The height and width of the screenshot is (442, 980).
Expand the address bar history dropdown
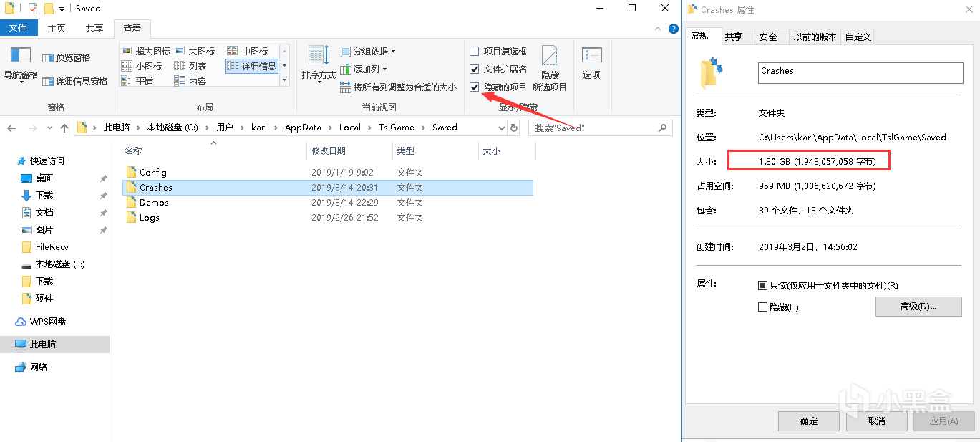(x=501, y=128)
